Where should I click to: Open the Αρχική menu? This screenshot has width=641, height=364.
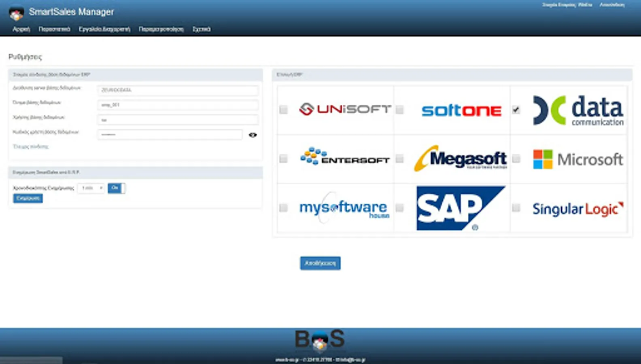click(21, 29)
